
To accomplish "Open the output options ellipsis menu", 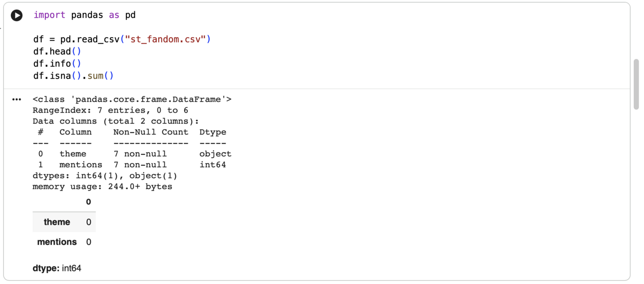I will pos(17,99).
